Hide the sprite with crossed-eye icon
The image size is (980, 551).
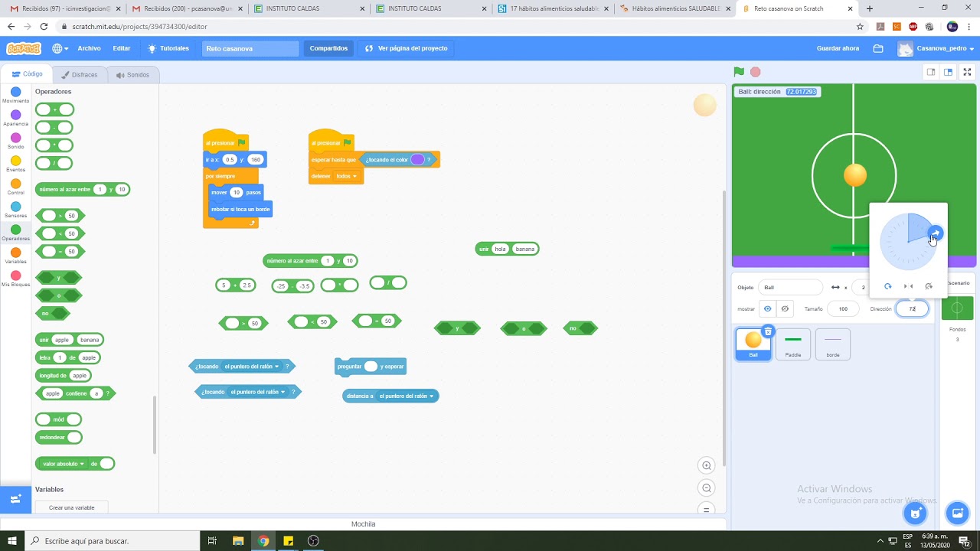(x=785, y=309)
